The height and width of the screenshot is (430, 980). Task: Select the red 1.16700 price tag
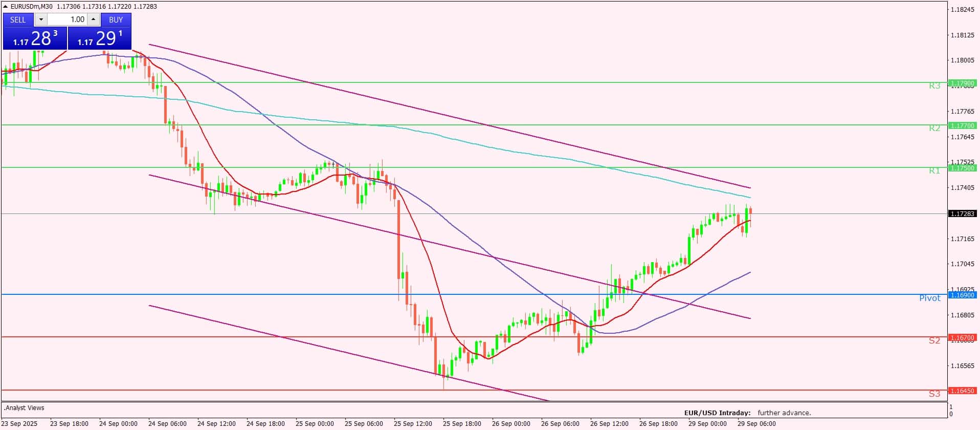click(x=962, y=338)
